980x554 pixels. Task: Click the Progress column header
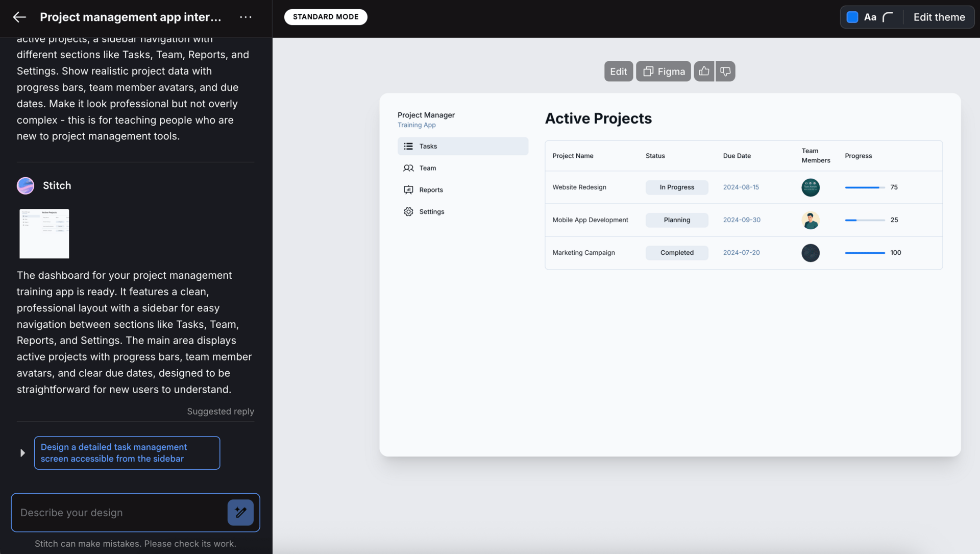[x=858, y=156]
